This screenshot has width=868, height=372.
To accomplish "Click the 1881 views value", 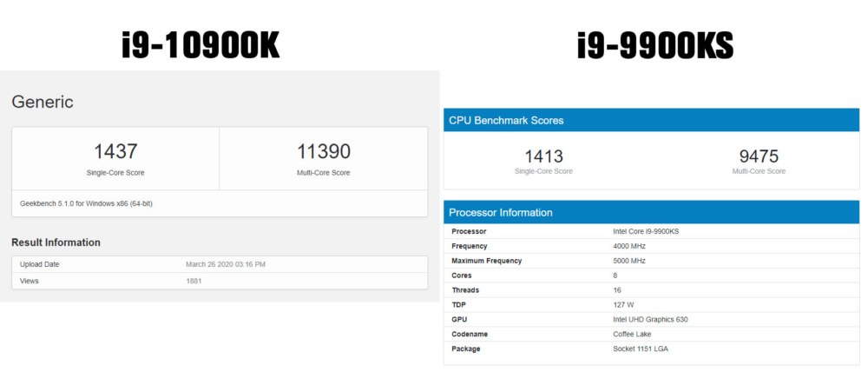I will tap(194, 281).
